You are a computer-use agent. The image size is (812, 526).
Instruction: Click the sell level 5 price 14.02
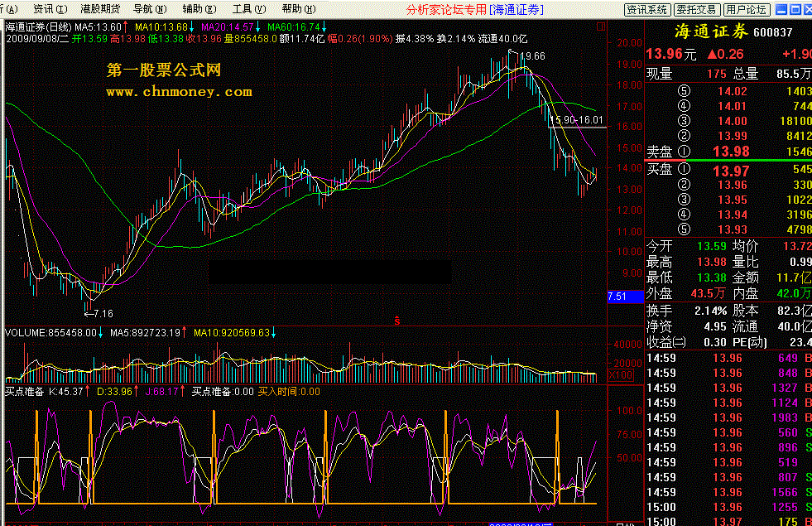click(733, 91)
